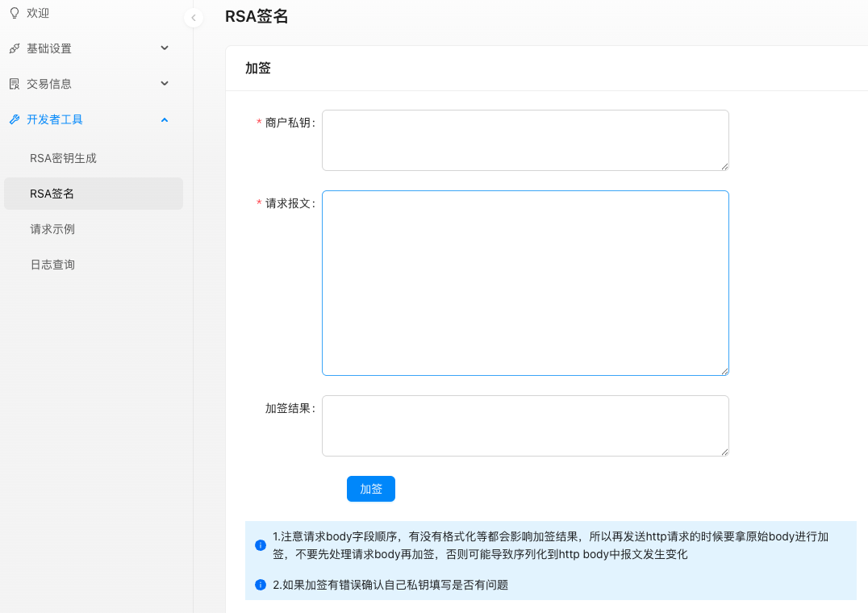The image size is (868, 613).
Task: Click the resize handle of the 商户私钥 textarea
Action: (x=724, y=166)
